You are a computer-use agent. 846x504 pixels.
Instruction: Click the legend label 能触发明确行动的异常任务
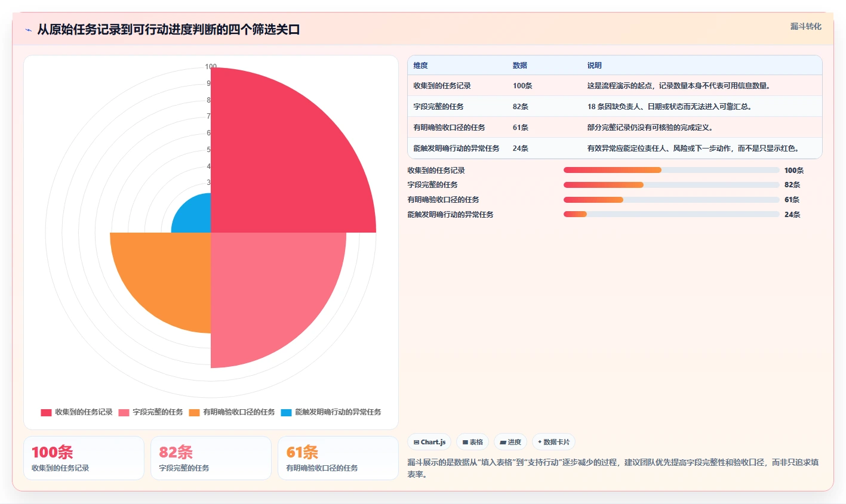click(x=338, y=412)
